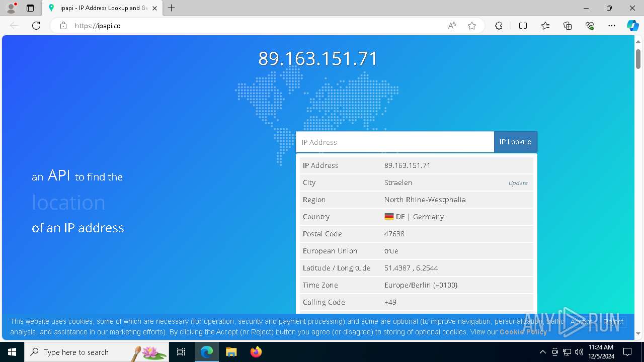Toggle split screen view icon

coord(523,26)
